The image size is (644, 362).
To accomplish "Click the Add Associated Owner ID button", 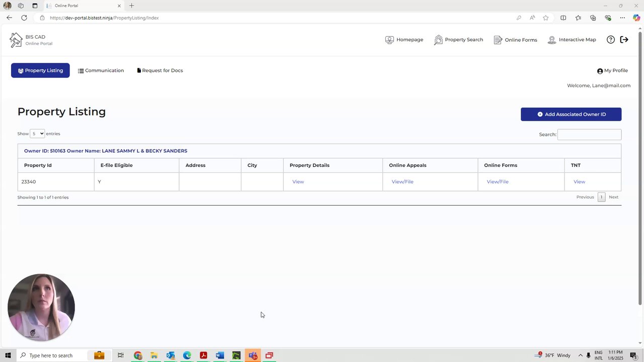I will tap(571, 114).
